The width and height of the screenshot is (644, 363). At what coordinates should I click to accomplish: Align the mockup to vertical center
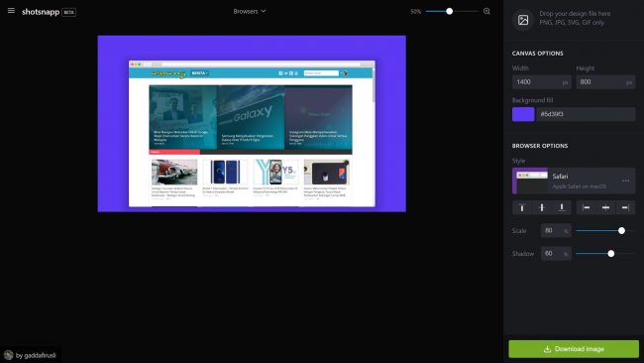point(542,207)
